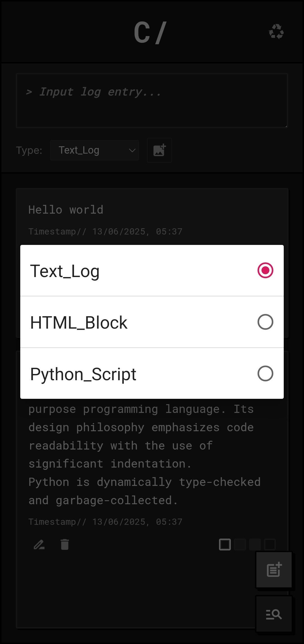
Task: Click the timestamp on the Python entry
Action: 105,522
